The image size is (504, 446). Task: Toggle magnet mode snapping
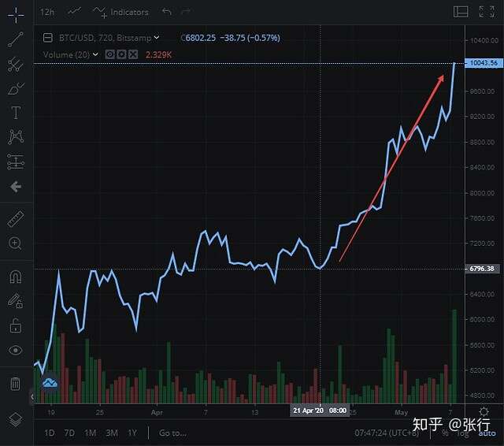16,277
